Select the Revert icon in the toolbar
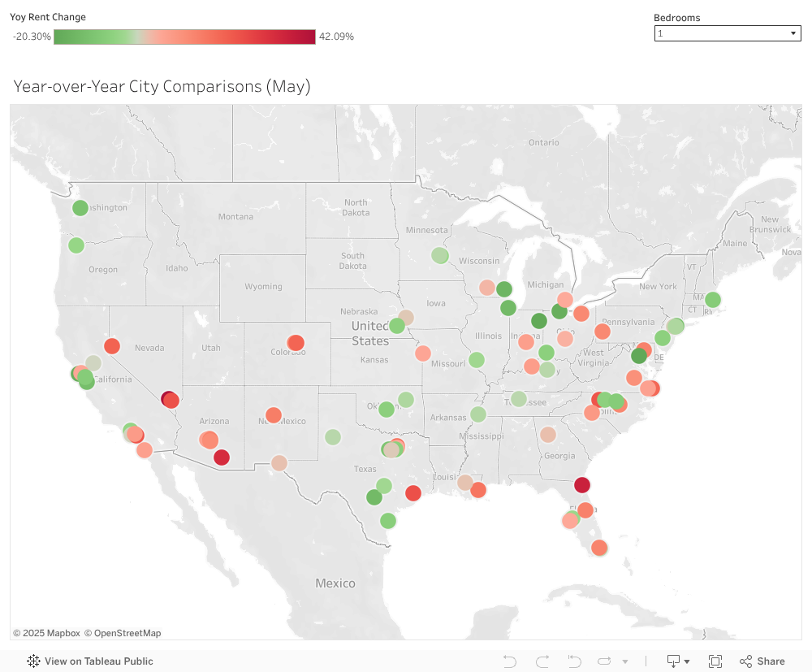Image resolution: width=812 pixels, height=672 pixels. click(x=573, y=661)
